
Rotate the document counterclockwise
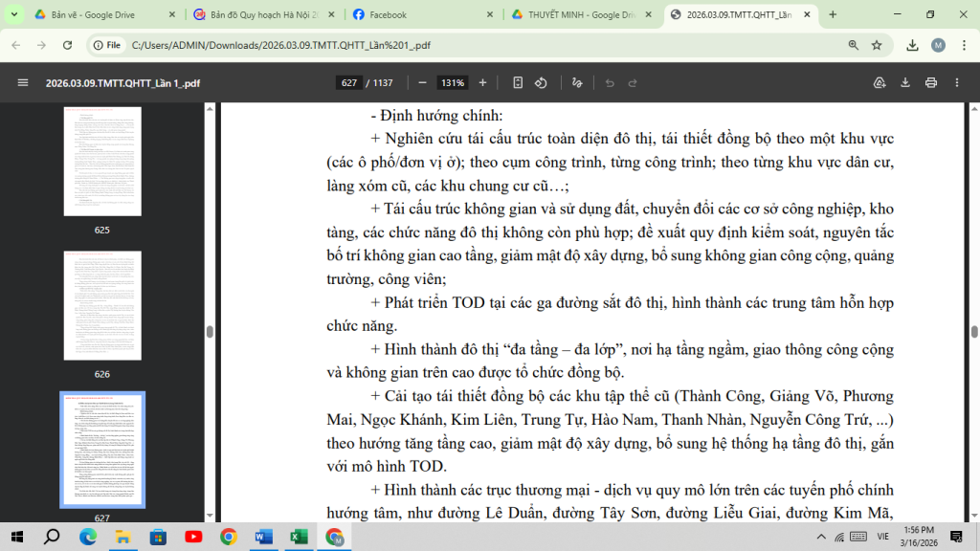coord(542,82)
